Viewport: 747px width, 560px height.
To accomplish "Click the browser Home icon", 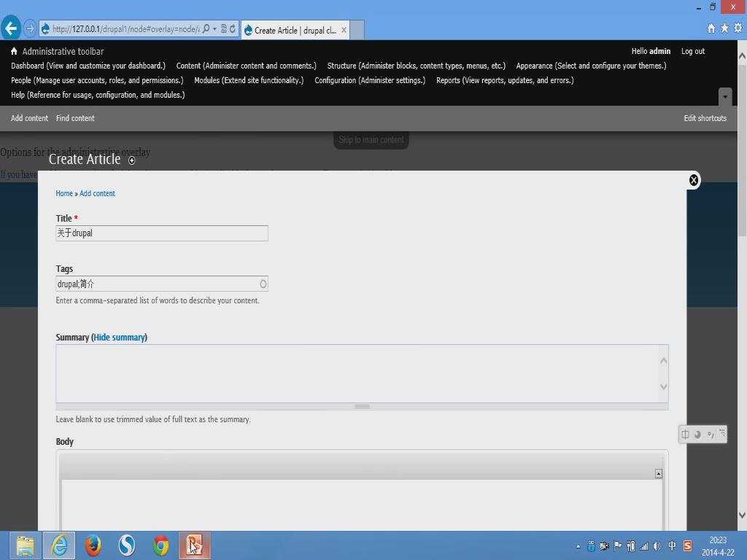I will 711,28.
